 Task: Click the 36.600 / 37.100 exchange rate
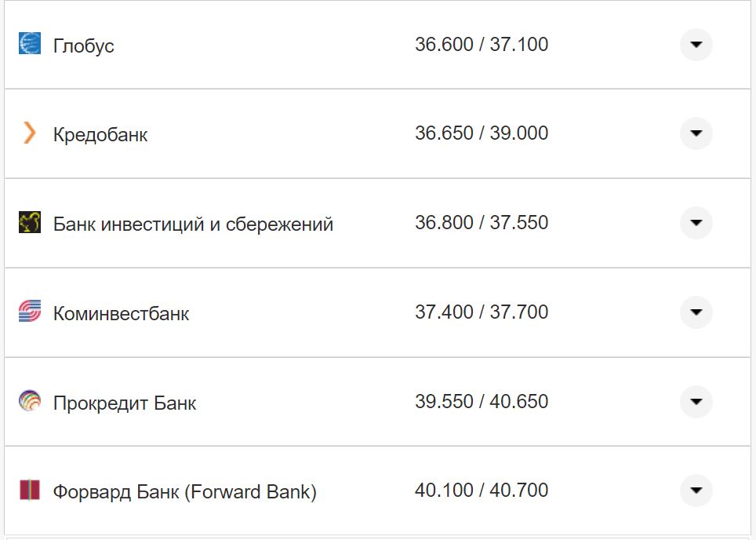tap(482, 45)
